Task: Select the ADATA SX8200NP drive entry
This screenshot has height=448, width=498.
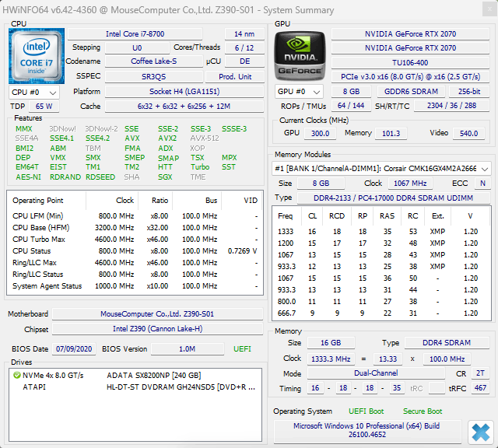Action: coord(135,376)
